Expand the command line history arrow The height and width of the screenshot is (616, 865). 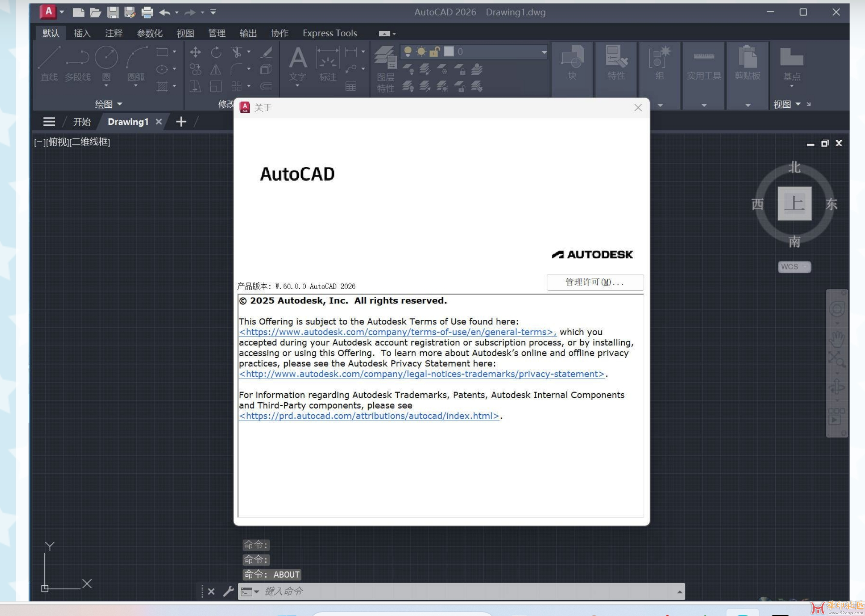tap(679, 592)
